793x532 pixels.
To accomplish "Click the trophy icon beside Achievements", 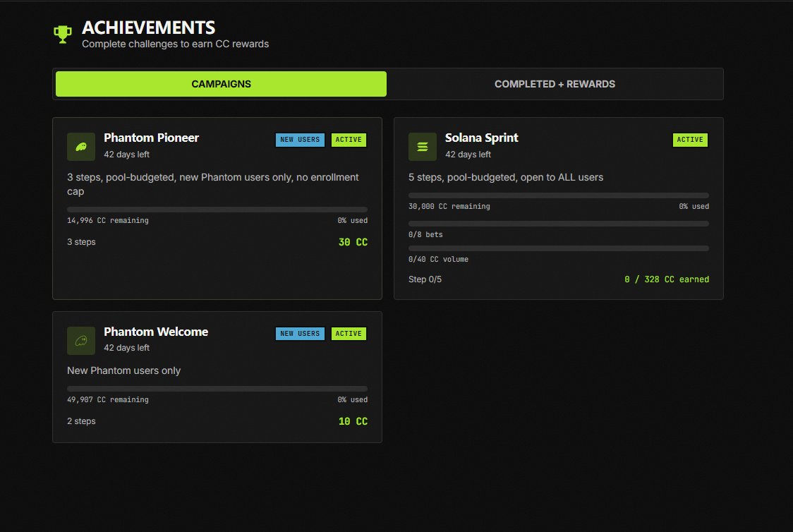I will click(63, 35).
